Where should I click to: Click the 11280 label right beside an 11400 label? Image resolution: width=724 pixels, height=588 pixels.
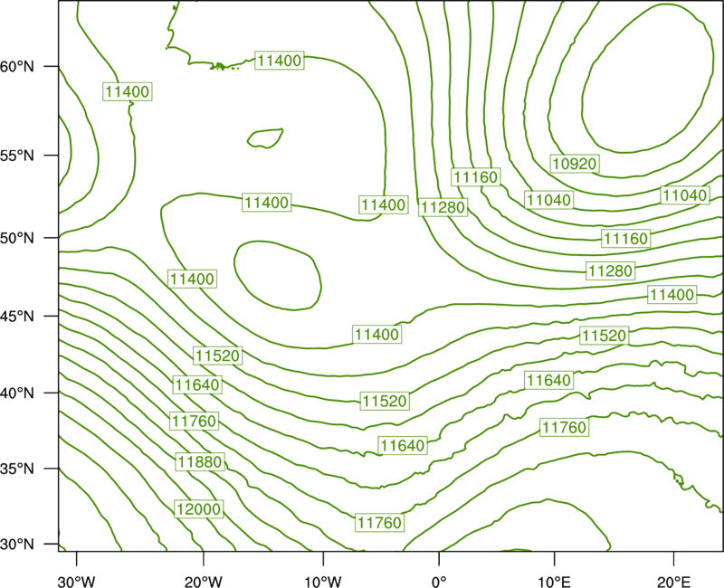pyautogui.click(x=443, y=207)
